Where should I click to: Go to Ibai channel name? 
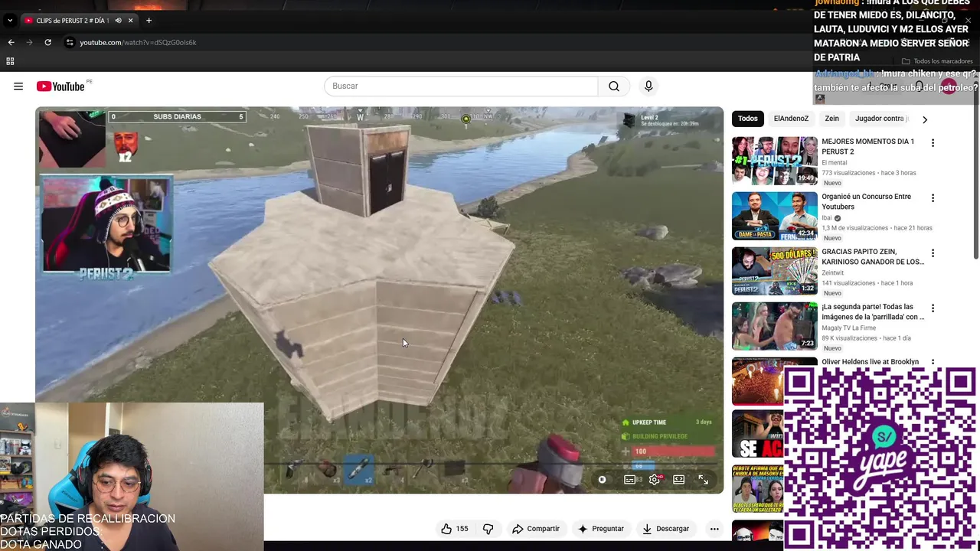point(827,218)
